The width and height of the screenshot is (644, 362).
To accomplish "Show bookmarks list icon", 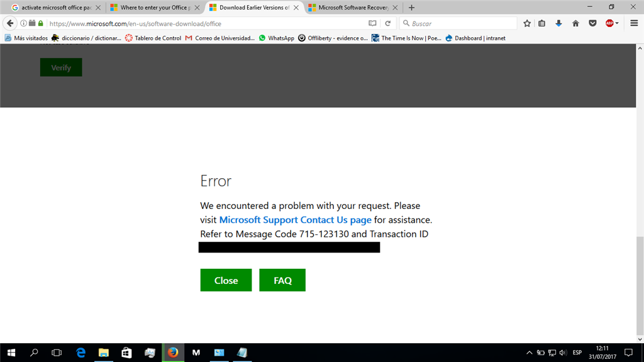I will click(542, 23).
